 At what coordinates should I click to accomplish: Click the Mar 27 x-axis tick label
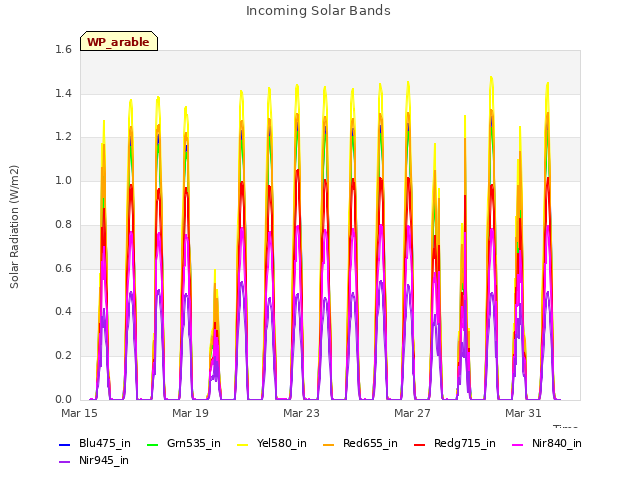pos(412,413)
